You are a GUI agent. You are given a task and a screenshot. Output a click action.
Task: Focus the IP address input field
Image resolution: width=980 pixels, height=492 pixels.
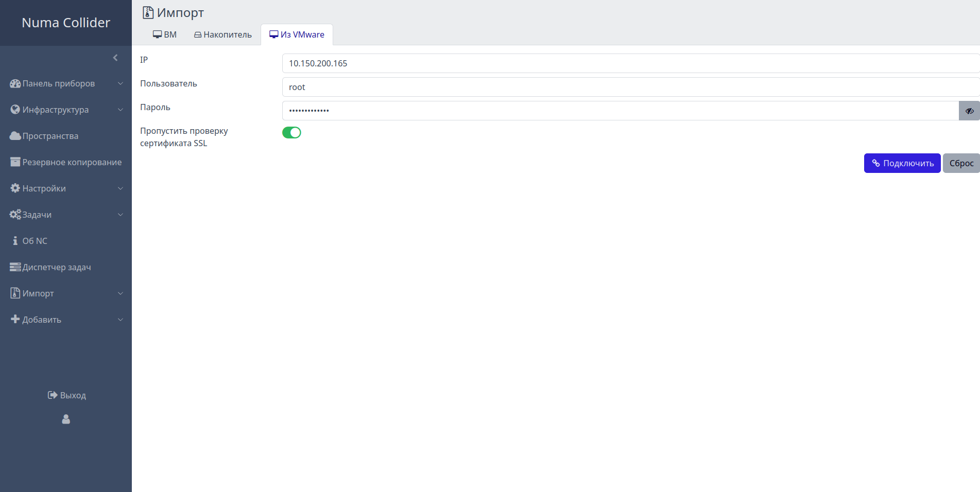click(x=631, y=63)
